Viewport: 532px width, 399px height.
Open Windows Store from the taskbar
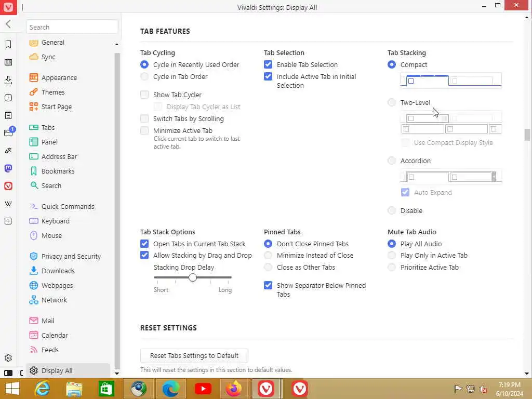pos(106,389)
